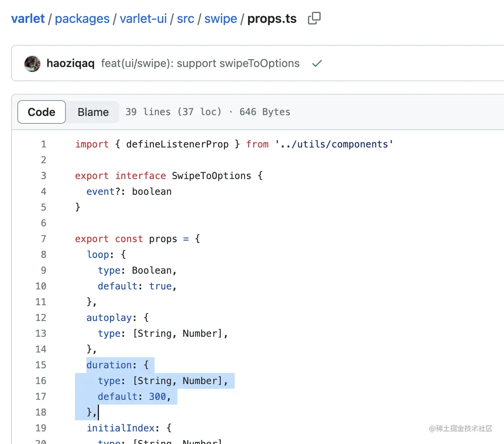This screenshot has height=444, width=504.
Task: Click the 'default: true' value
Action: pyautogui.click(x=135, y=286)
